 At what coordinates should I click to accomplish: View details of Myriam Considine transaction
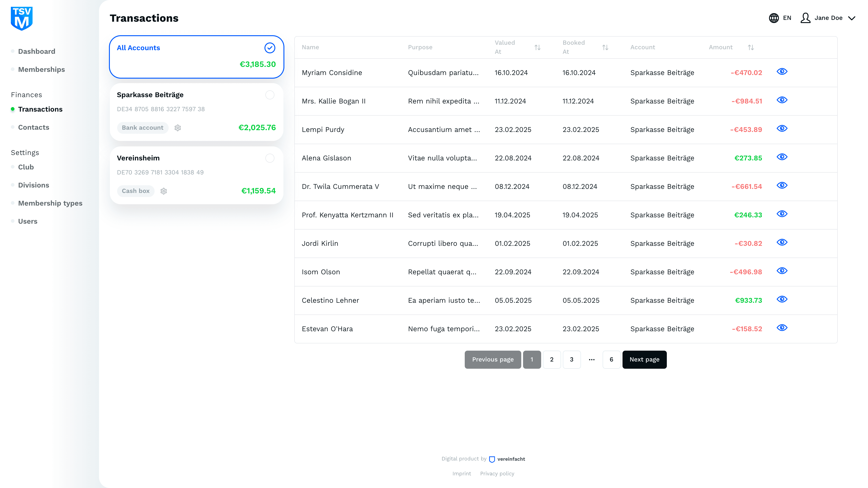click(782, 72)
